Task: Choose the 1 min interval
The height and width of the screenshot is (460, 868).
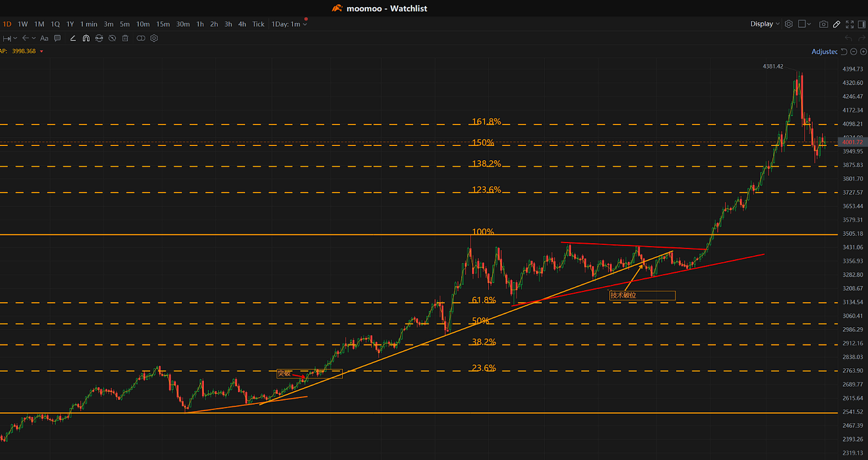Action: coord(89,24)
